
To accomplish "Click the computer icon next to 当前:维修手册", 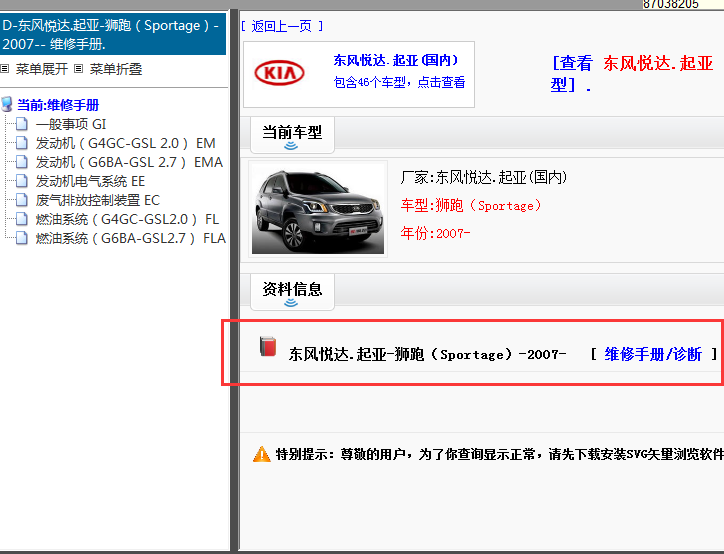I will [x=7, y=104].
